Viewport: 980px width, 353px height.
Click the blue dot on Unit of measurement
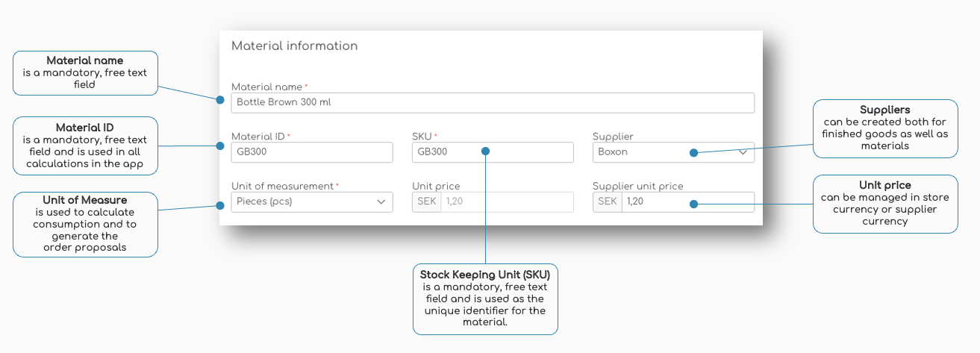[220, 204]
